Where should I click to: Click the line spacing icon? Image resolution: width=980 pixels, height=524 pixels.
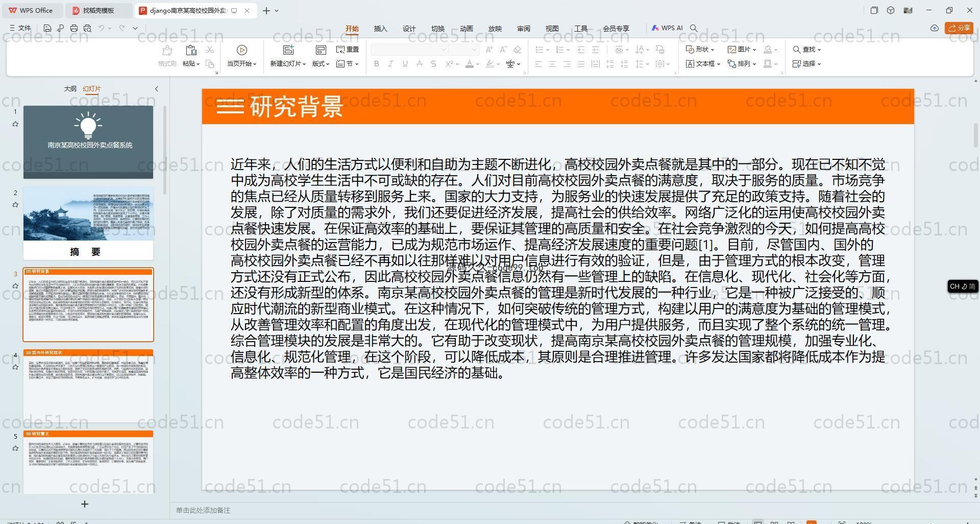pos(640,64)
